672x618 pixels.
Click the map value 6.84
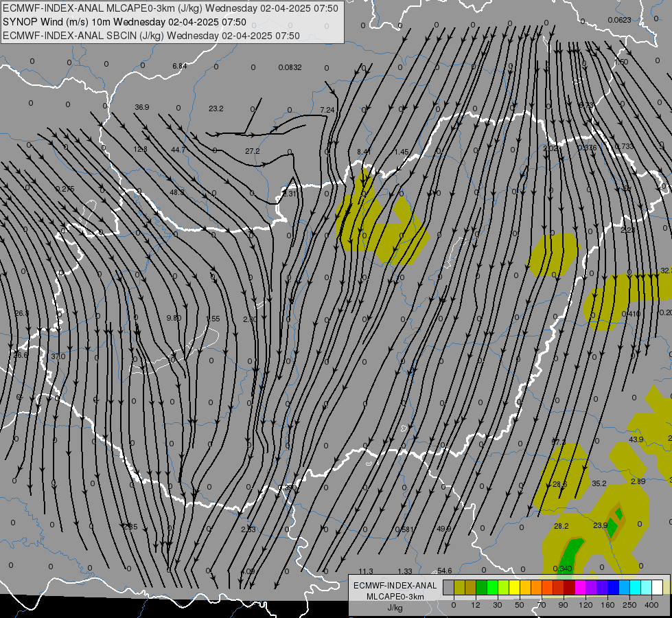click(180, 66)
